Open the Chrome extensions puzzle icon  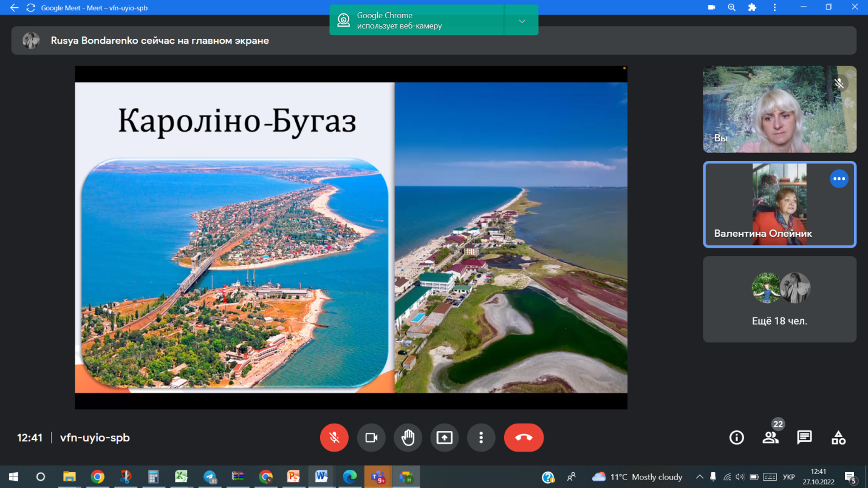pos(752,7)
